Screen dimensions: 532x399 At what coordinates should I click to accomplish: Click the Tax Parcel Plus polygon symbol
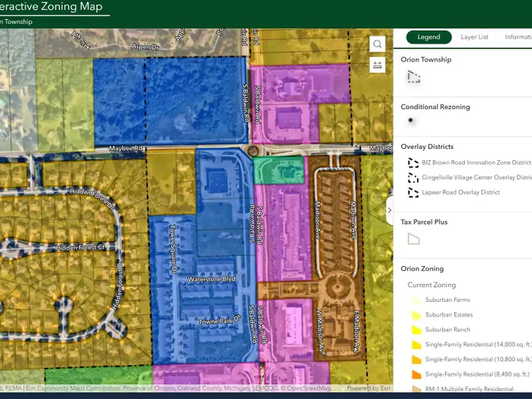click(x=414, y=239)
